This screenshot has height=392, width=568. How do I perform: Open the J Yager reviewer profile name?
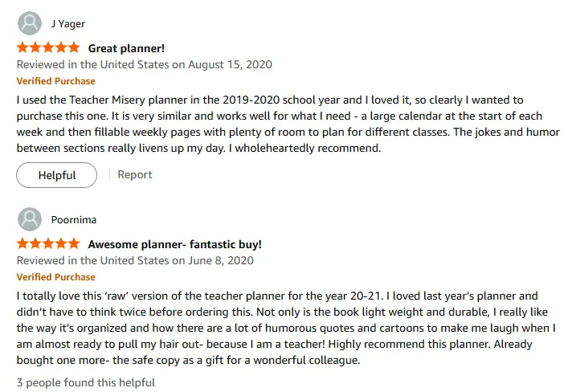67,24
